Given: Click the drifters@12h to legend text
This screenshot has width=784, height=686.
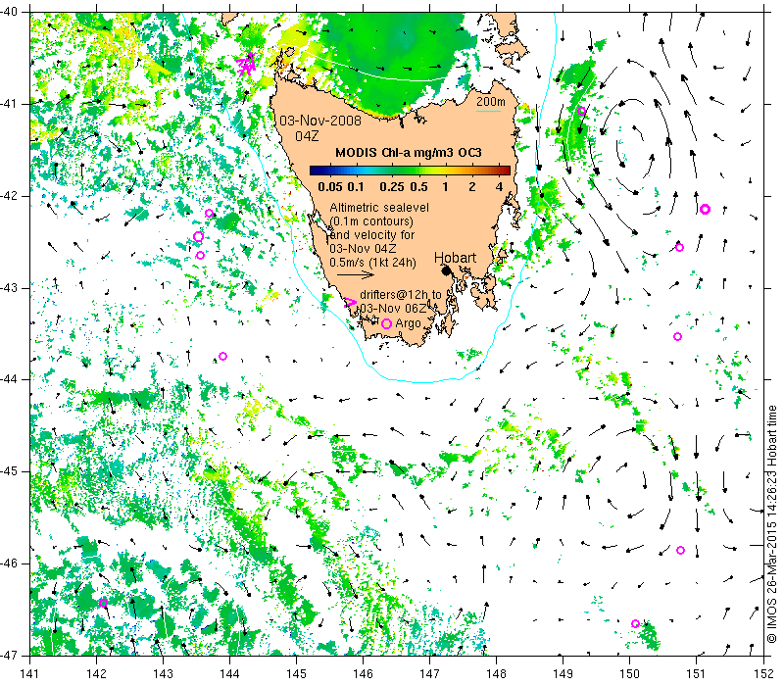Looking at the screenshot, I should point(401,295).
